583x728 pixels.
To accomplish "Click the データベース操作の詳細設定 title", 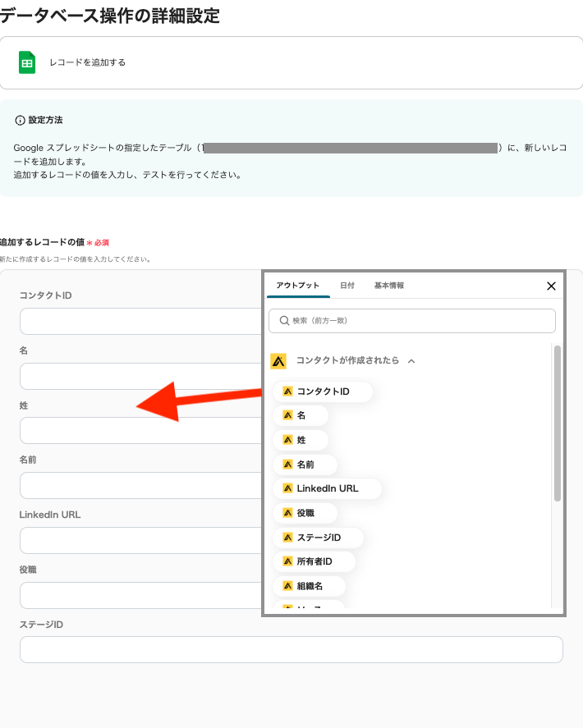I will point(110,16).
